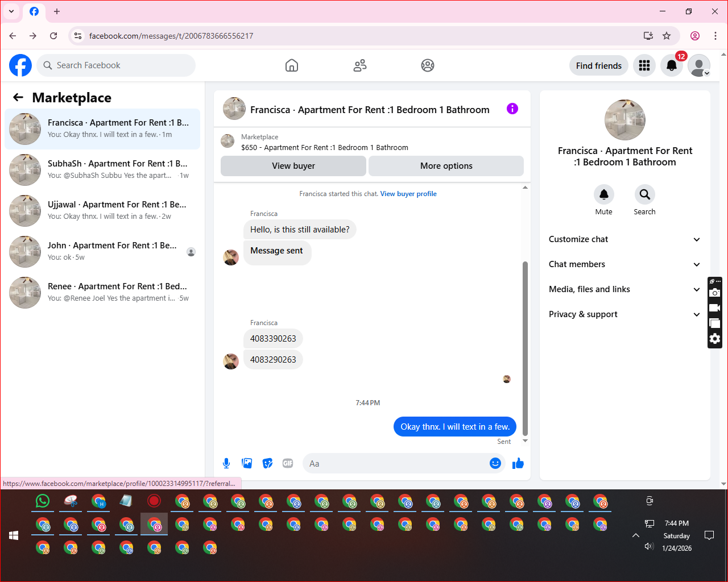Expand the Privacy & support section
This screenshot has width=728, height=582.
(624, 314)
